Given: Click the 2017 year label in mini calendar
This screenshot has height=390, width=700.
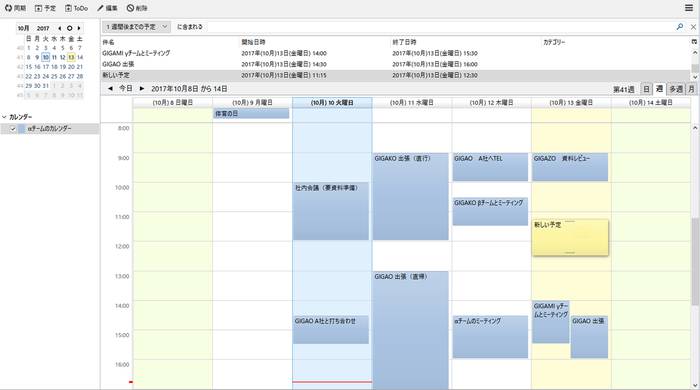Looking at the screenshot, I should pyautogui.click(x=43, y=28).
